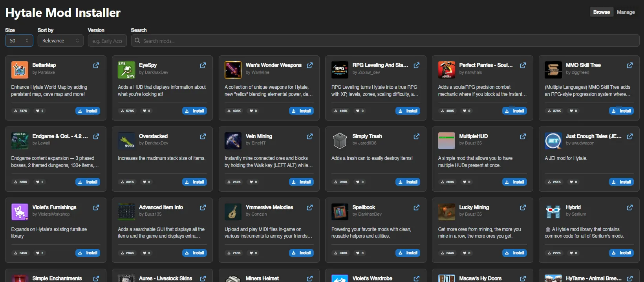Install the Hybrid mod library

[621, 253]
